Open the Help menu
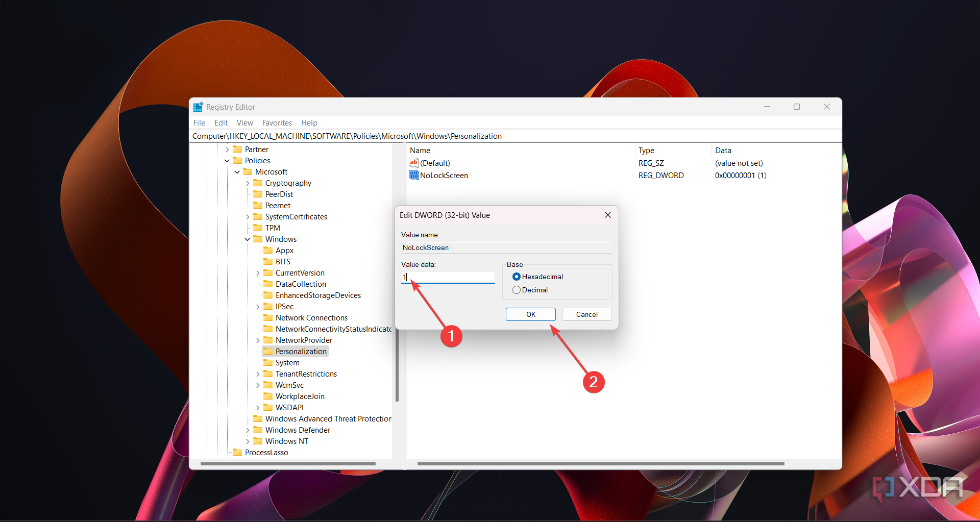This screenshot has height=522, width=980. coord(309,123)
